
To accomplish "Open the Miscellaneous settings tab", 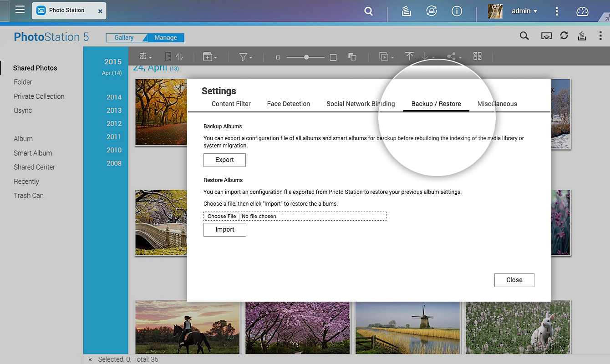I will [497, 104].
